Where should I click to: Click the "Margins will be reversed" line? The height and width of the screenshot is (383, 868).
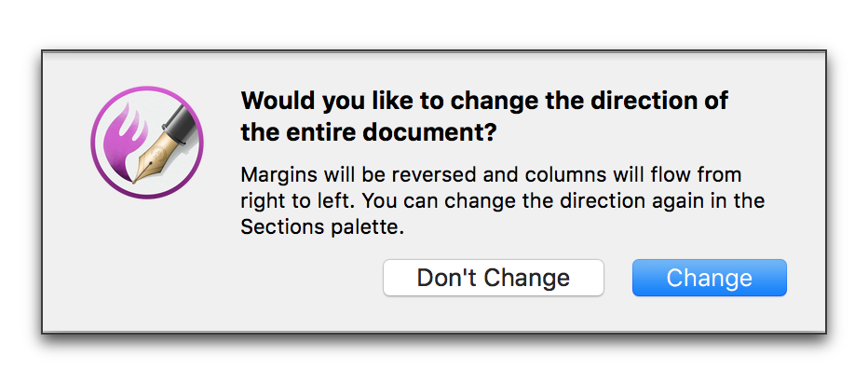pos(491,175)
